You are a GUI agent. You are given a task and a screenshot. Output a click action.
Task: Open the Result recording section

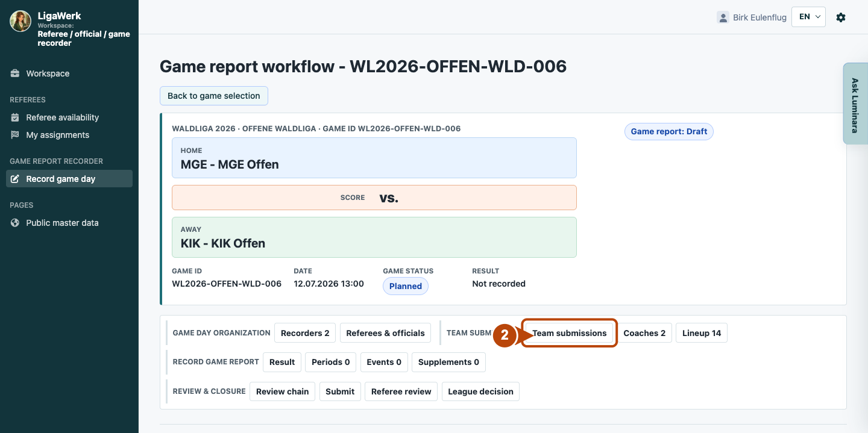(282, 362)
